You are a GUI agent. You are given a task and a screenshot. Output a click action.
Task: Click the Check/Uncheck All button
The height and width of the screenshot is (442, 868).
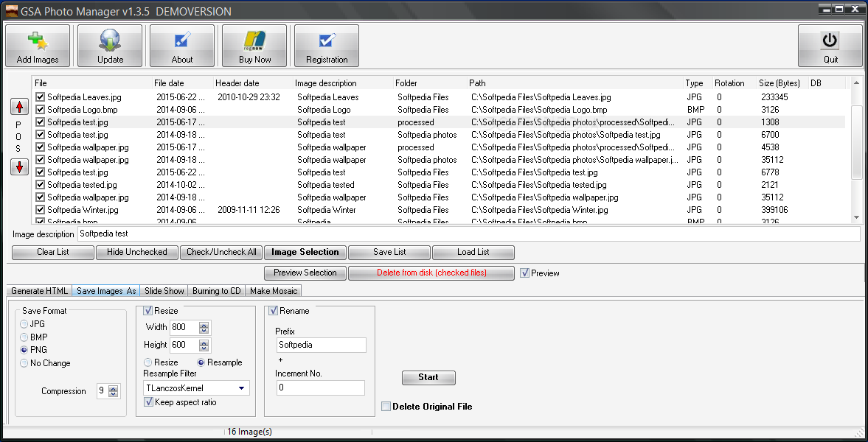click(221, 252)
